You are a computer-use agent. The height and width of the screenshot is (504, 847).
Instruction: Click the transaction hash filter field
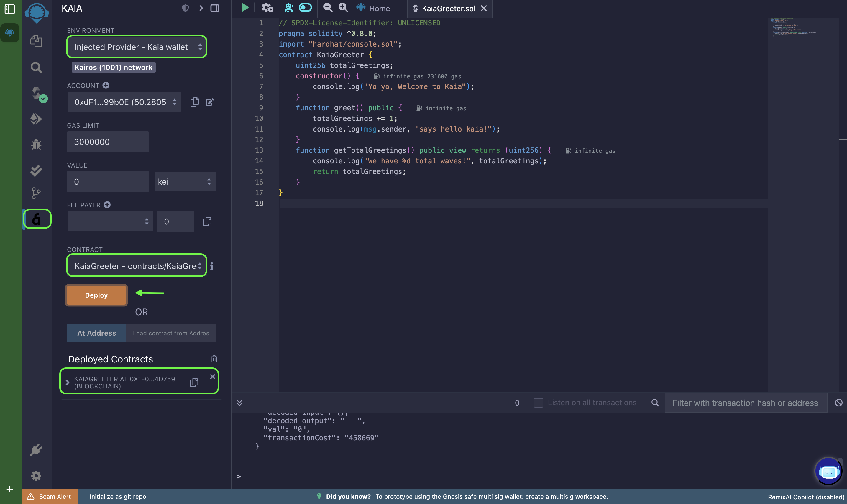(746, 403)
